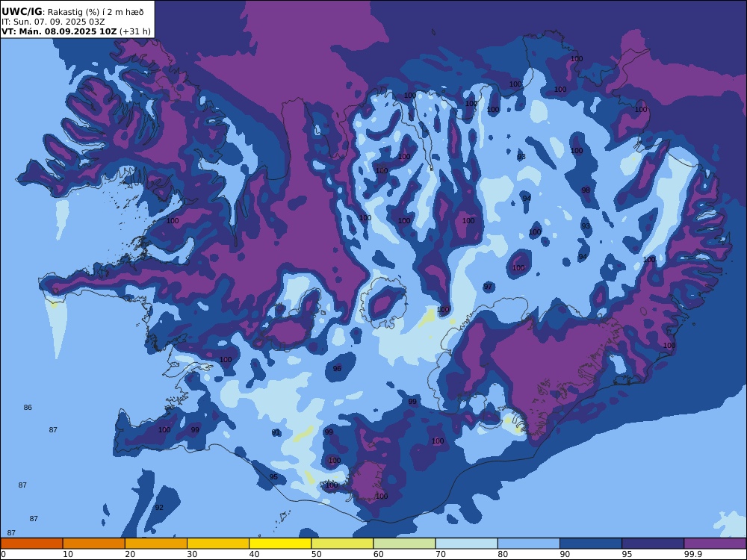The image size is (747, 560).
Task: Click the 60–70 light green legend swatch
Action: pyautogui.click(x=404, y=544)
